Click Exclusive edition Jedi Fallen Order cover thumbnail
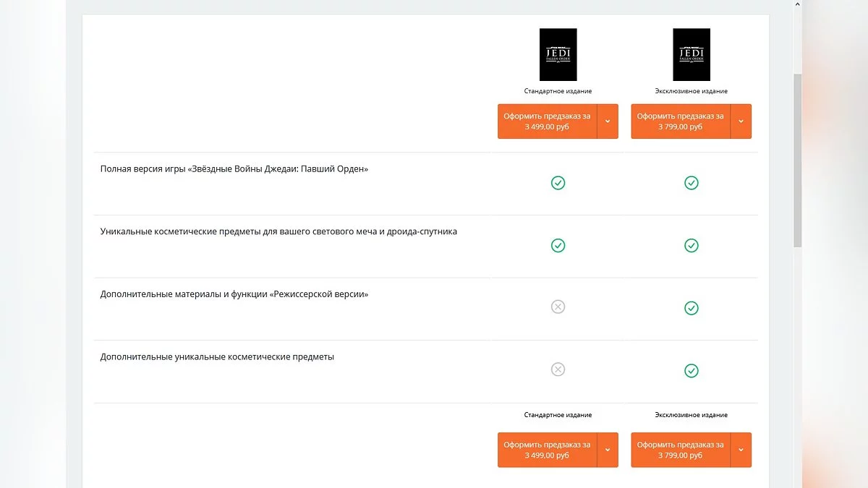868x488 pixels. point(691,55)
